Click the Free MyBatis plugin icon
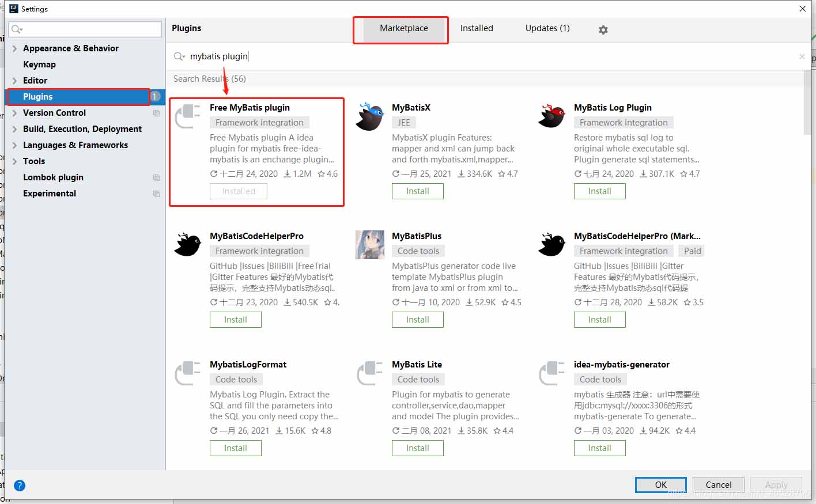816x504 pixels. point(188,116)
